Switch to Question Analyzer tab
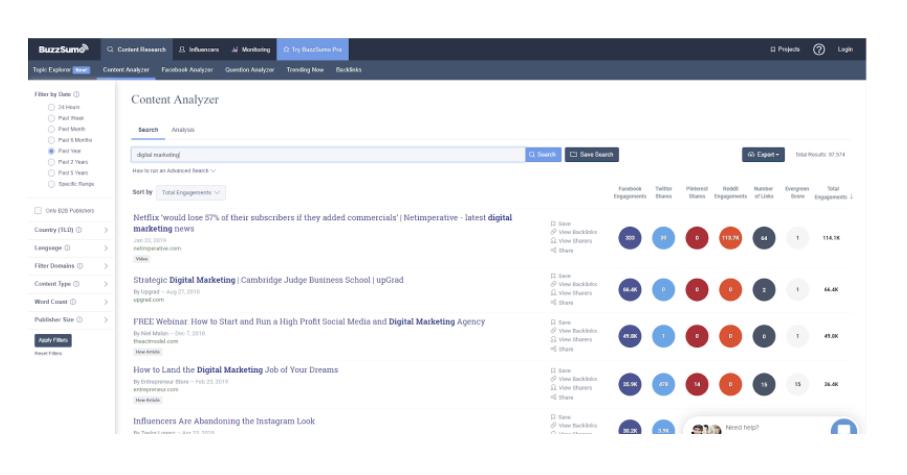This screenshot has height=475, width=907. click(249, 69)
